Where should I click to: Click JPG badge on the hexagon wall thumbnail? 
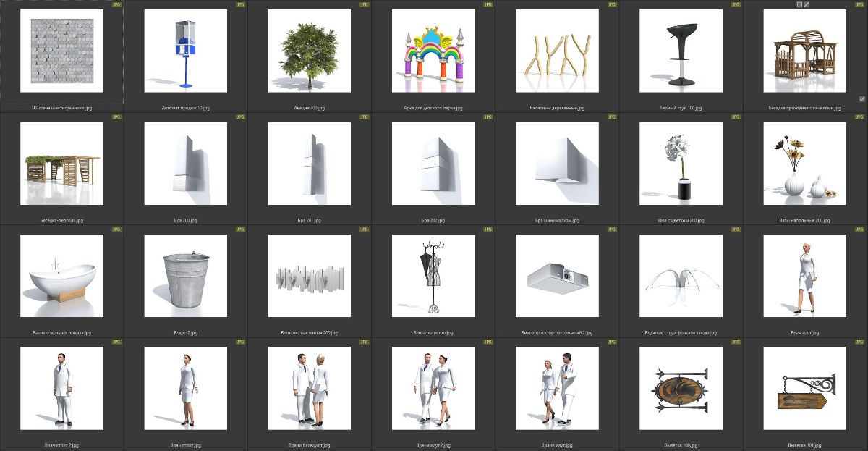[117, 4]
